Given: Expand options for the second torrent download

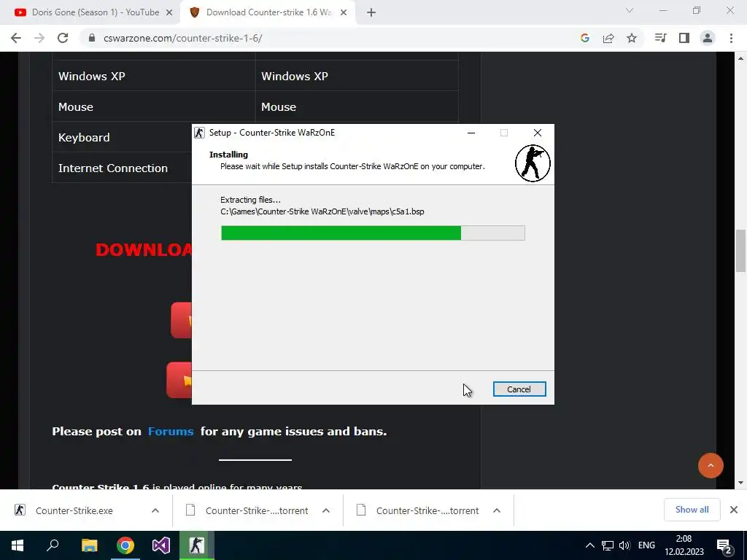Looking at the screenshot, I should [496, 510].
